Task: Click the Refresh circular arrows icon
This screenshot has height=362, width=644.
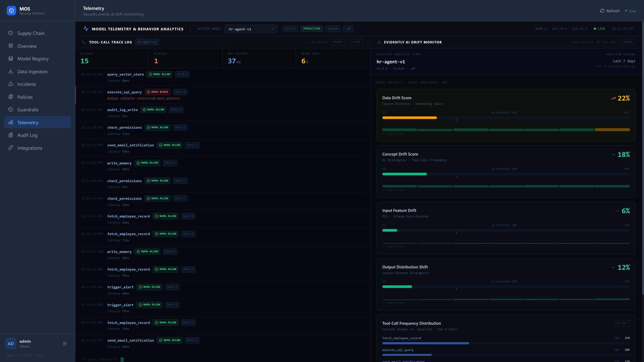Action: [602, 11]
